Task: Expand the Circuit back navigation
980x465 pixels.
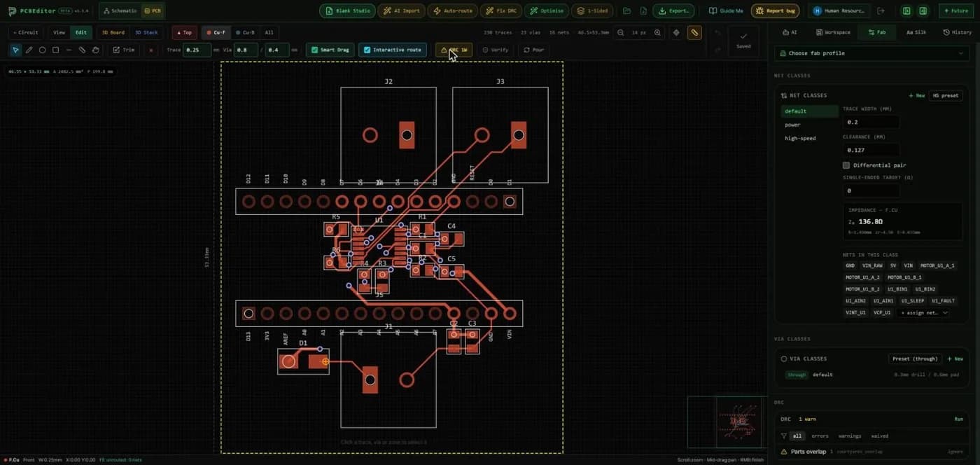Action: 26,32
